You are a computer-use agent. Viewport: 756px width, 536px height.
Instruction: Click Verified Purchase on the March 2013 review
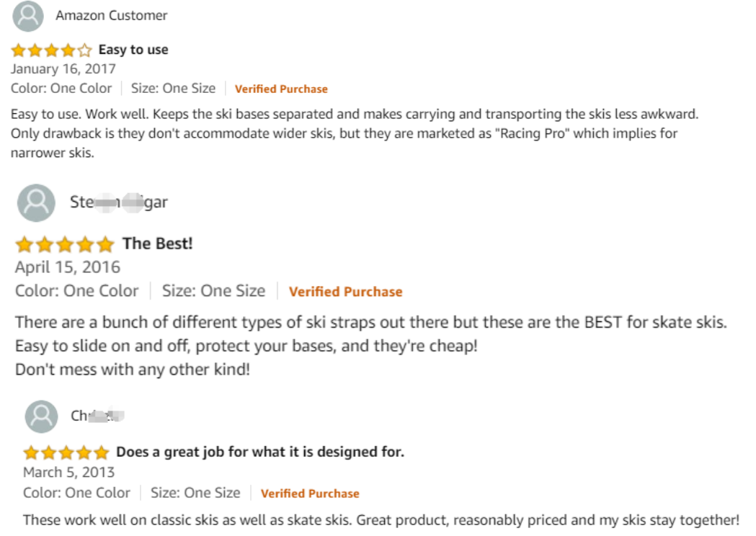click(x=310, y=493)
